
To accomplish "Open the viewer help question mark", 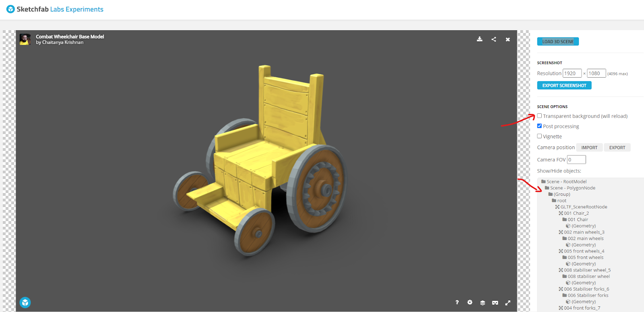I will (457, 302).
